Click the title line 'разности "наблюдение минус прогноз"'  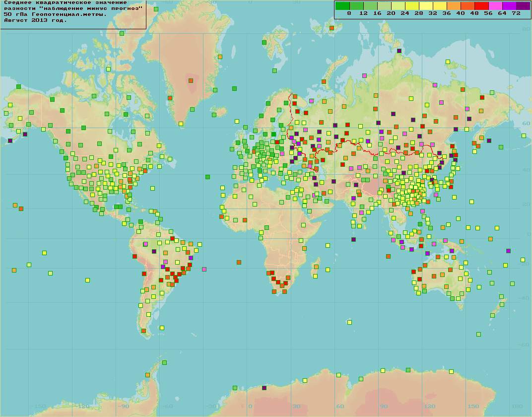pyautogui.click(x=73, y=8)
